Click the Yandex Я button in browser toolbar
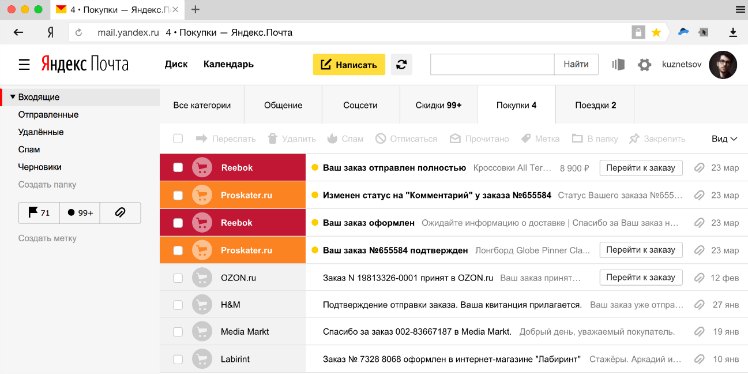Screen dimensions: 748x374 click(50, 32)
